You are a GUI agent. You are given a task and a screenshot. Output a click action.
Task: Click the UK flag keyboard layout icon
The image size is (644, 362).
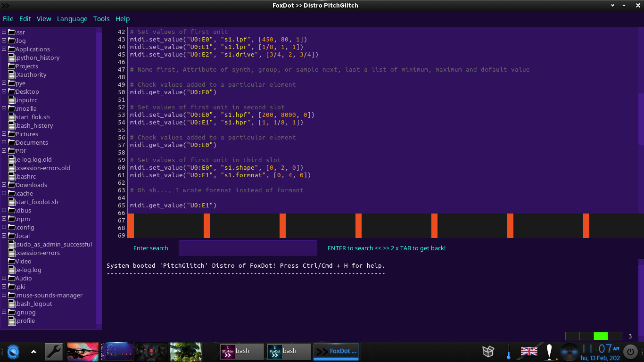(529, 352)
